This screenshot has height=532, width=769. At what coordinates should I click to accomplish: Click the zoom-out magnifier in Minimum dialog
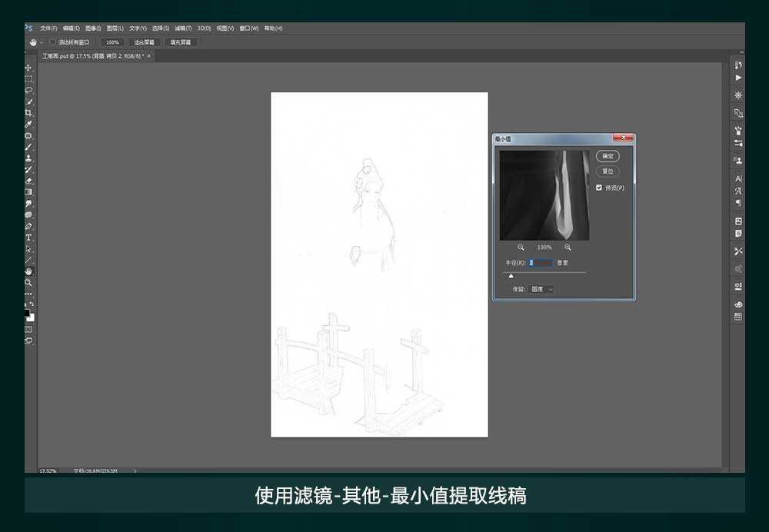[x=521, y=245]
